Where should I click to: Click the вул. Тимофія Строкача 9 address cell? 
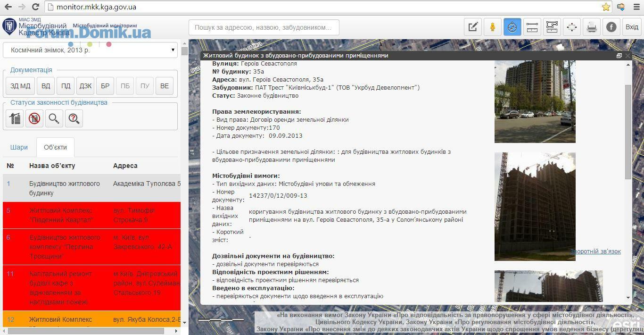click(134, 215)
